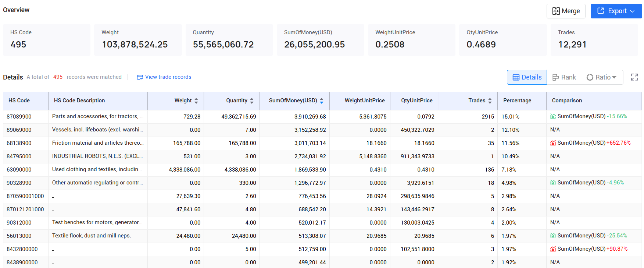Click 'Used clothing and textiles' description

97,169
